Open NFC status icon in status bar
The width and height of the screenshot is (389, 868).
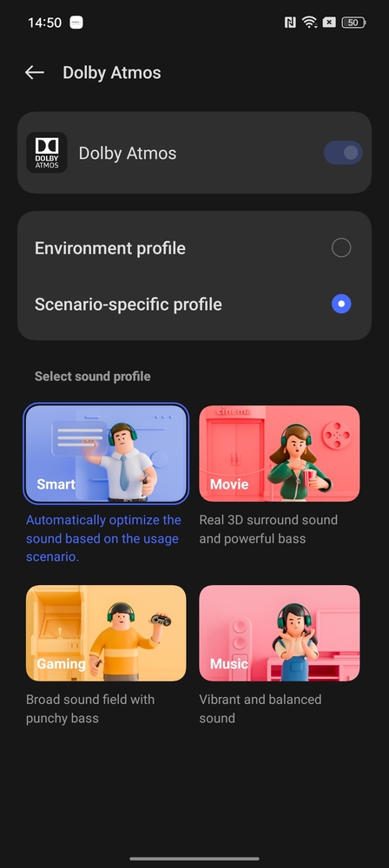[290, 23]
